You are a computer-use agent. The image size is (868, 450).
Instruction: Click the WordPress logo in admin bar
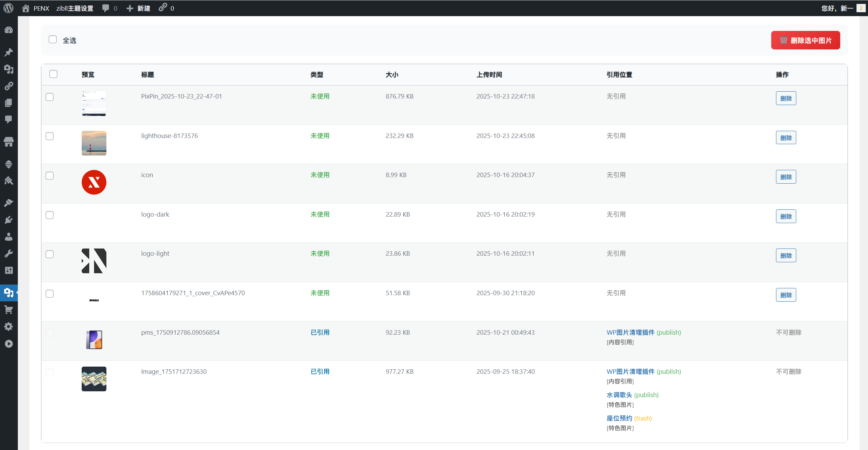(8, 8)
